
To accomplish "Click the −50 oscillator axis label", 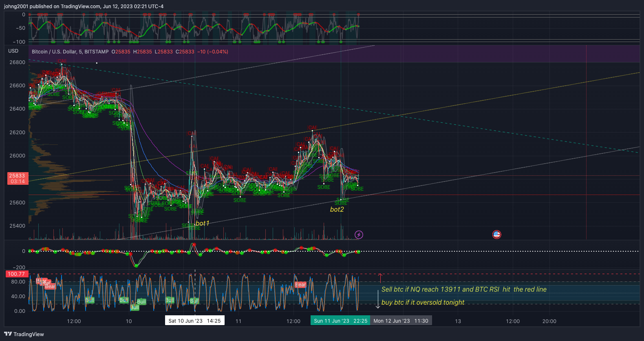I will tap(20, 28).
